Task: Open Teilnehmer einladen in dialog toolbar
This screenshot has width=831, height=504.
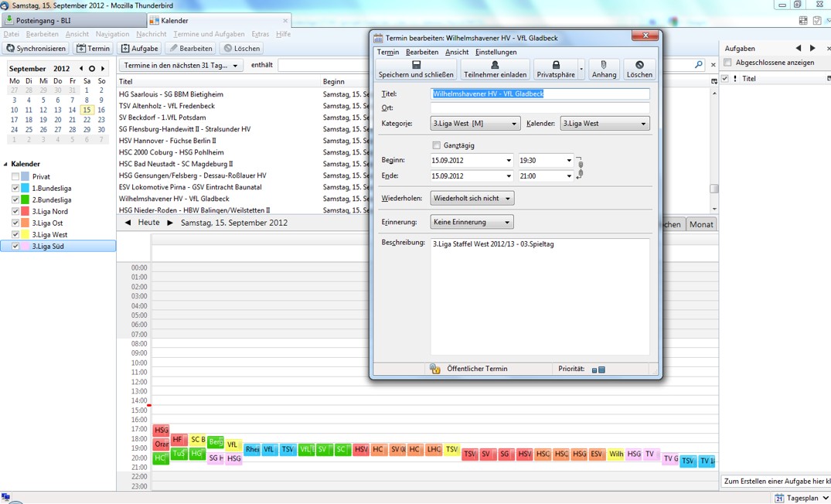Action: [x=495, y=65]
